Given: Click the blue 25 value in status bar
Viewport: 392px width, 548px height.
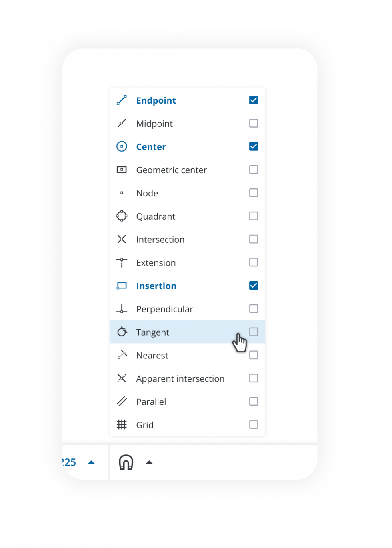Looking at the screenshot, I should click(70, 462).
